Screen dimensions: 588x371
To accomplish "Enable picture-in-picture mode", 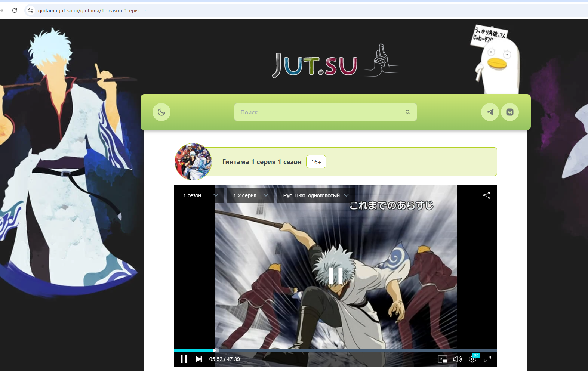I will pyautogui.click(x=443, y=359).
